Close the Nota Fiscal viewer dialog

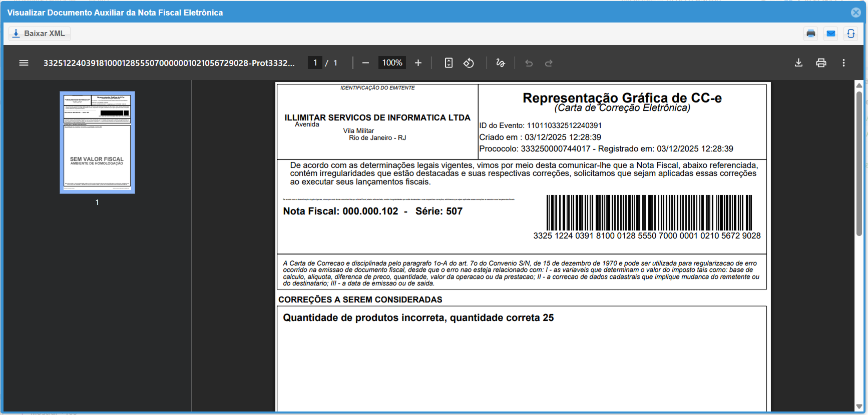coord(856,12)
